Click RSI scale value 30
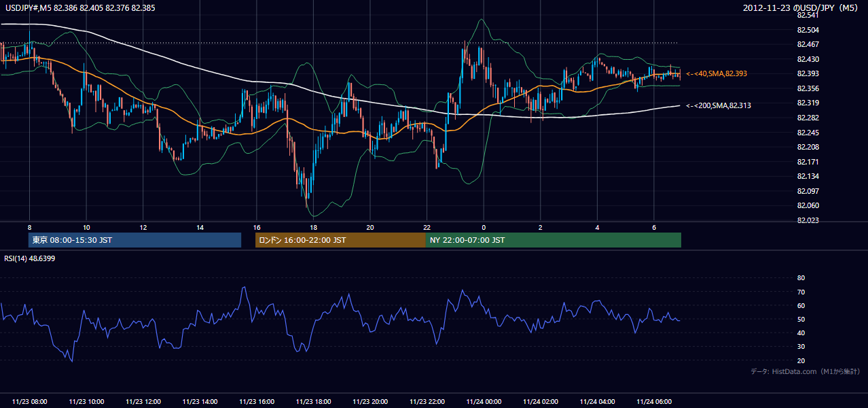 [801, 347]
